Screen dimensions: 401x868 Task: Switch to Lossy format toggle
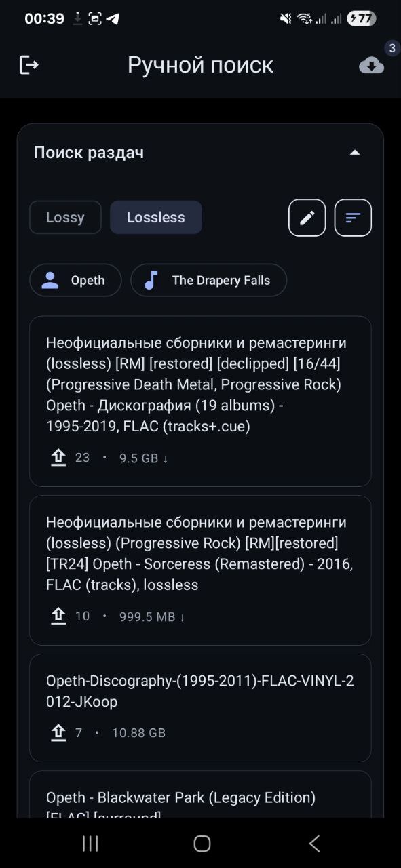click(x=65, y=218)
